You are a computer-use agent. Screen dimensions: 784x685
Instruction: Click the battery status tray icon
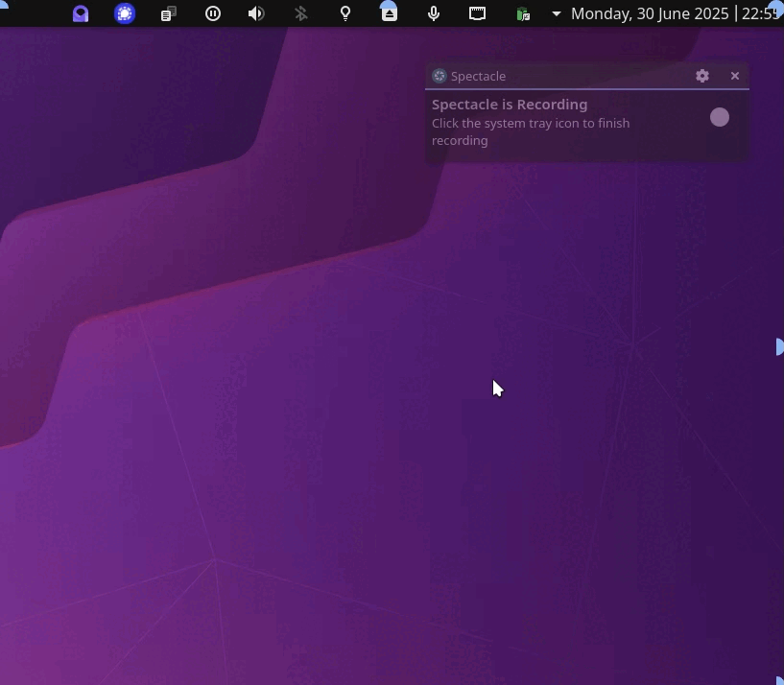coord(523,13)
